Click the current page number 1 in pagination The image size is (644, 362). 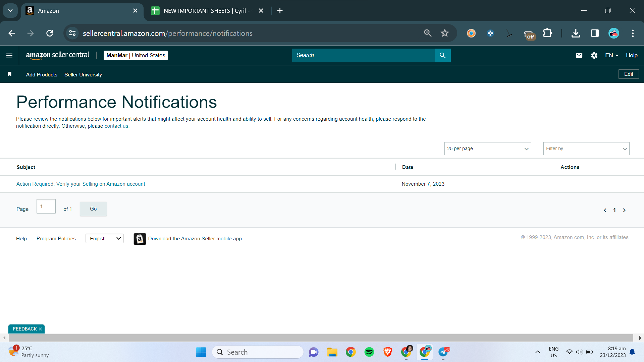[614, 210]
